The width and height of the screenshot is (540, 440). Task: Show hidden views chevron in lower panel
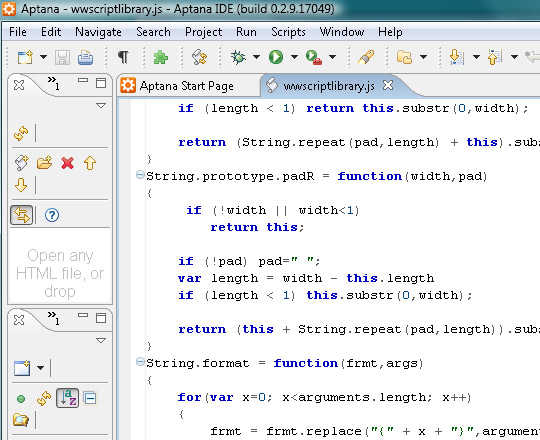[54, 318]
